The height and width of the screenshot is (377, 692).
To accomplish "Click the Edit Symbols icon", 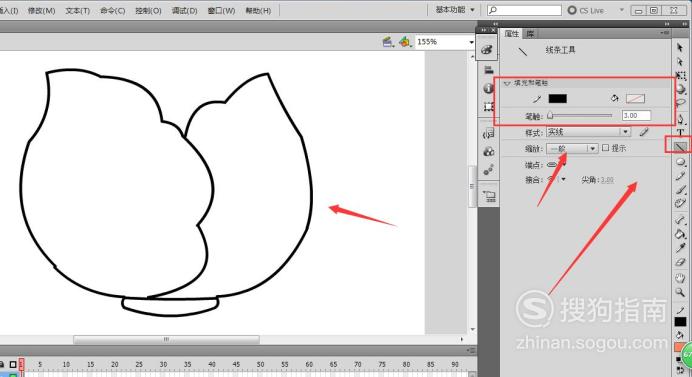I will (405, 42).
